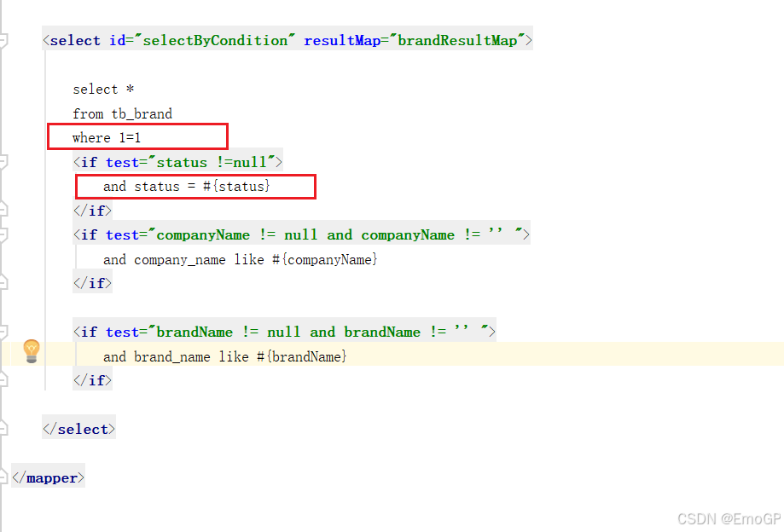
Task: Click the "tb_brand" table name
Action: coord(142,114)
